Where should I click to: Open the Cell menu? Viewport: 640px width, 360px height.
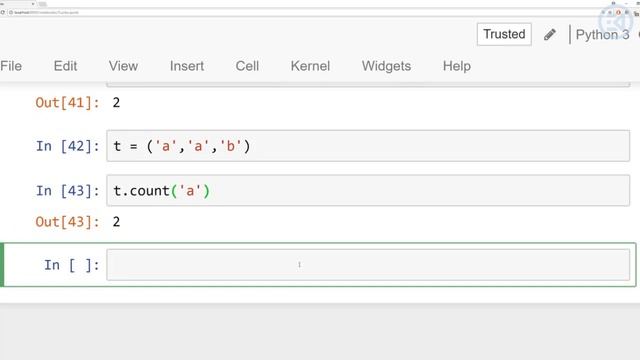pos(247,66)
